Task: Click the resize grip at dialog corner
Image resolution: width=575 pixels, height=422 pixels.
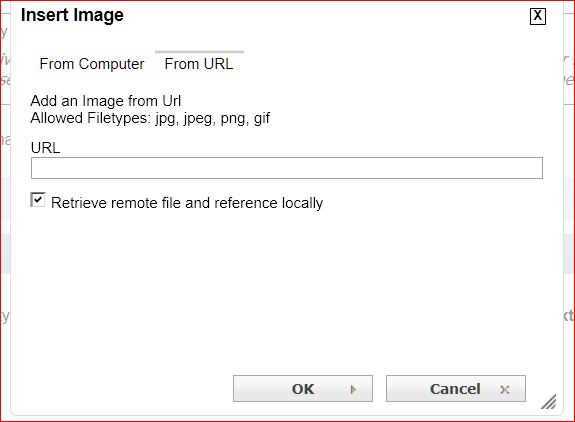Action: tap(549, 402)
